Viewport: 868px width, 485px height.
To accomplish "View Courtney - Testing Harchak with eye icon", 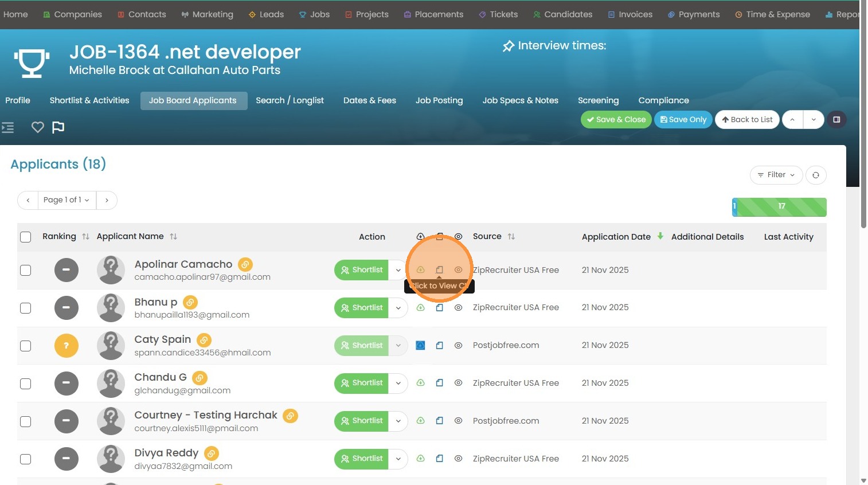I will click(458, 421).
